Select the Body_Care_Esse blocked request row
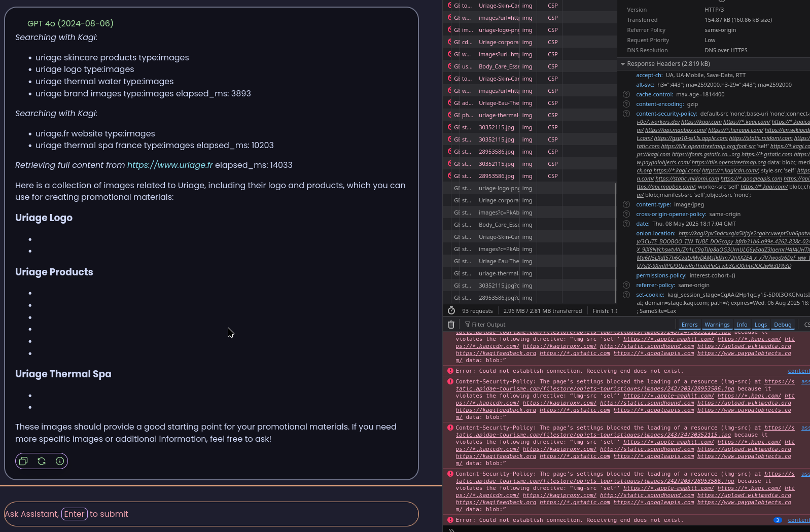810x532 pixels. [x=499, y=66]
